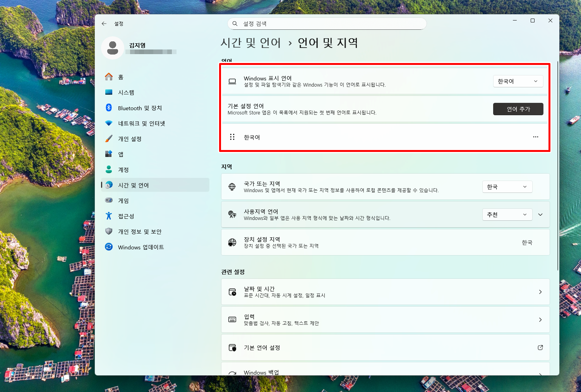
Task: Click the 네트워크 및 인터넷 wifi icon
Action: 109,123
